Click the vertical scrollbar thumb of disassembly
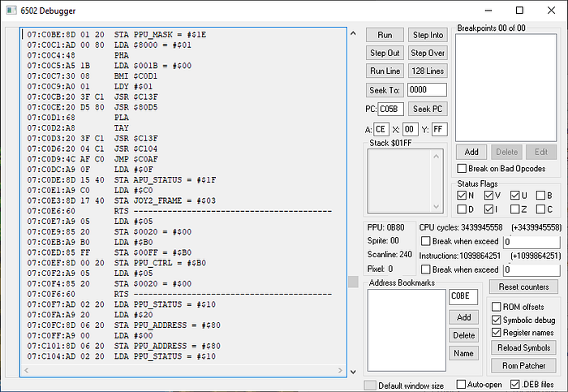The width and height of the screenshot is (568, 392). pos(353,282)
